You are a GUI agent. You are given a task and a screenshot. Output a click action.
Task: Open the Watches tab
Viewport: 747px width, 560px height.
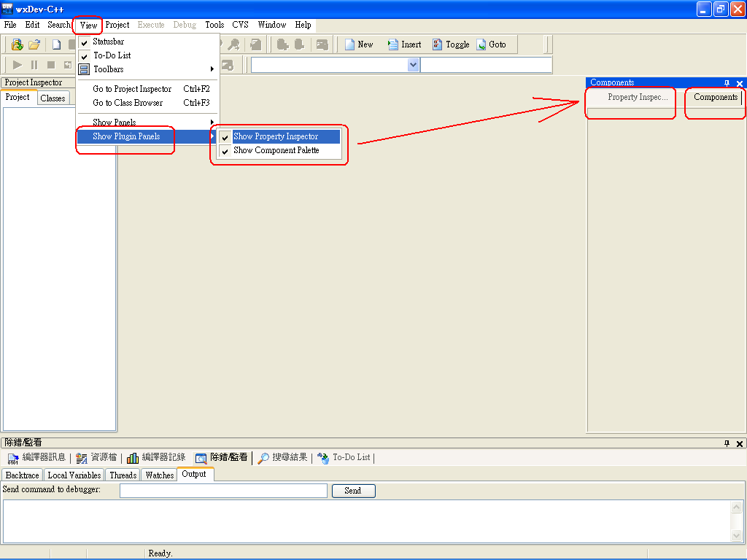pyautogui.click(x=160, y=475)
